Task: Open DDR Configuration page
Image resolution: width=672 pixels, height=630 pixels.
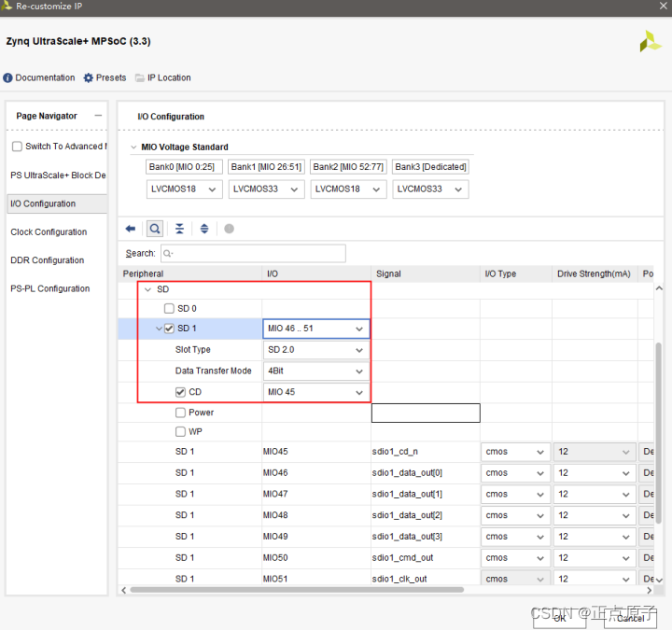Action: 48,260
